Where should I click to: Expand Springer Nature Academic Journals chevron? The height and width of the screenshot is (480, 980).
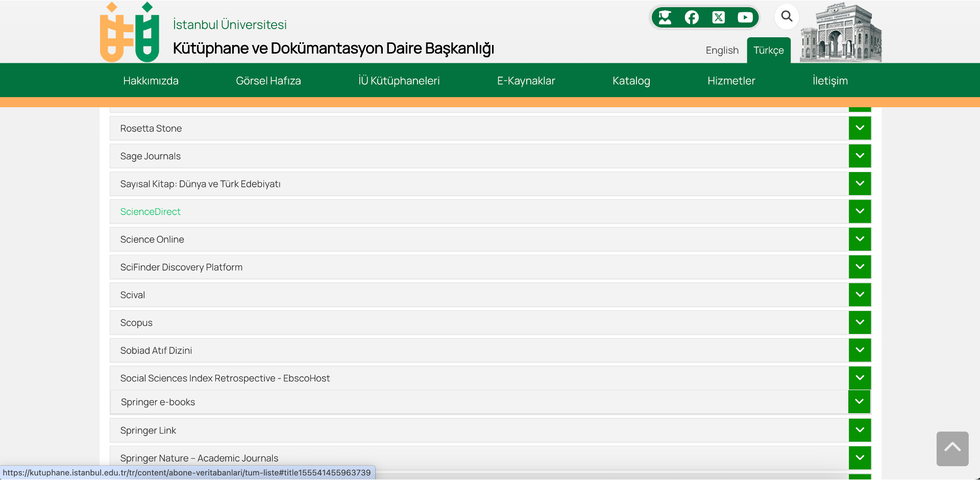coord(860,458)
